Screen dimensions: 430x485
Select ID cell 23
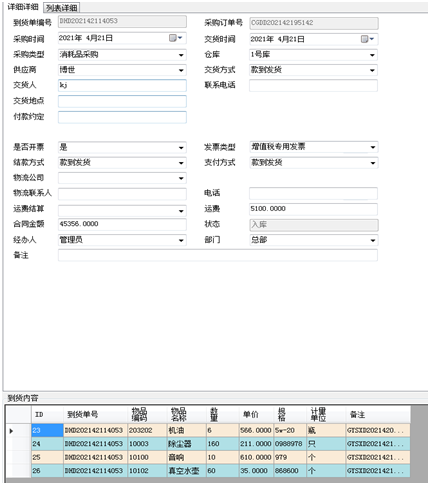47,431
